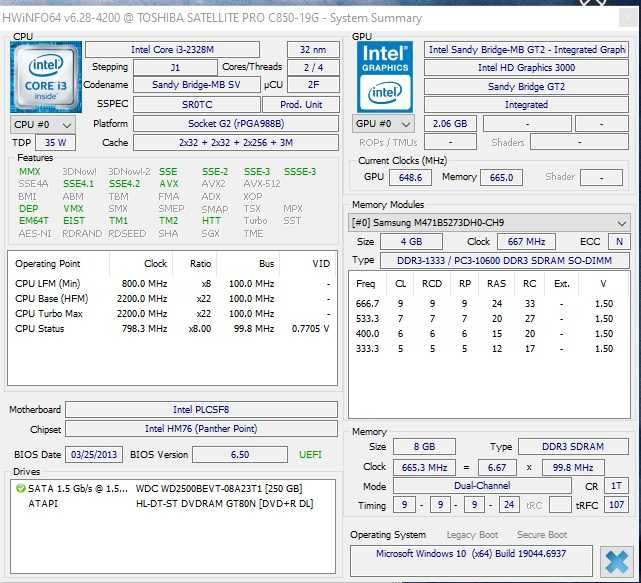Click the Dual-Channel mode field

[482, 486]
